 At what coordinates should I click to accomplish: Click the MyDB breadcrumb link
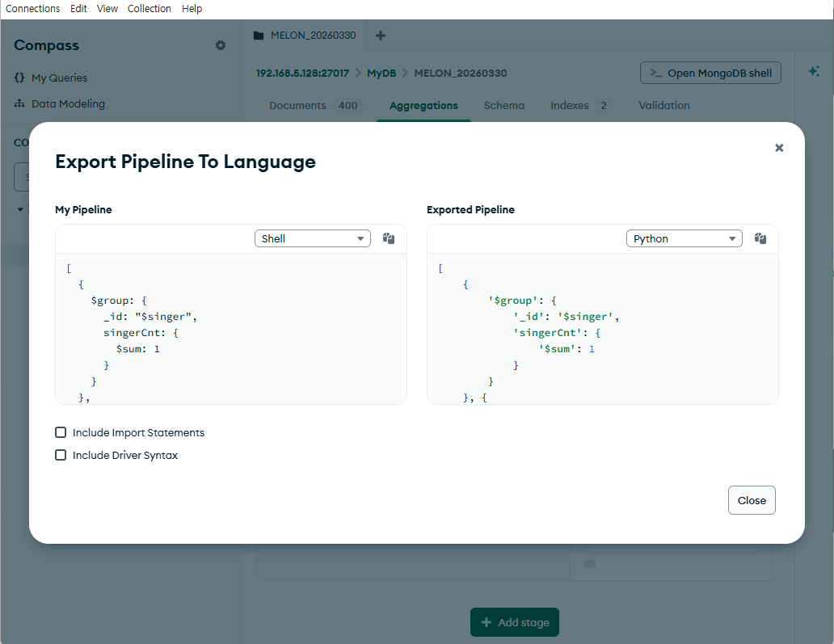(x=381, y=73)
